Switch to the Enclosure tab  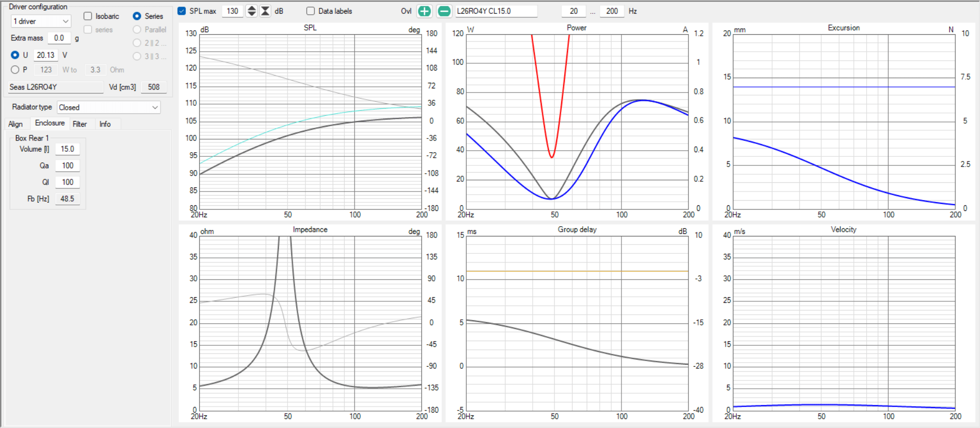click(50, 123)
